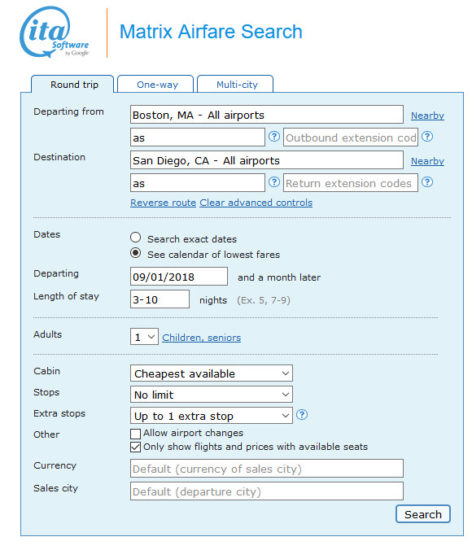Click the ITA Software logo
This screenshot has width=472, height=550.
[x=54, y=32]
